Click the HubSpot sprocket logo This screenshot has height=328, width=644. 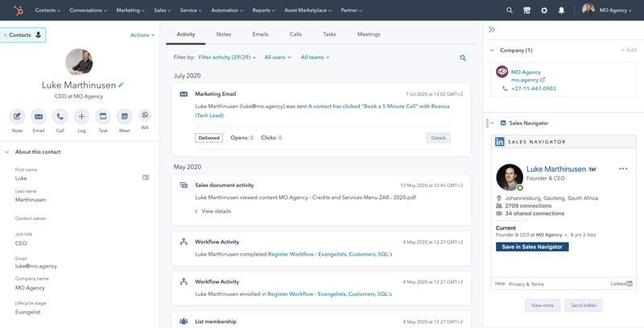coord(18,10)
